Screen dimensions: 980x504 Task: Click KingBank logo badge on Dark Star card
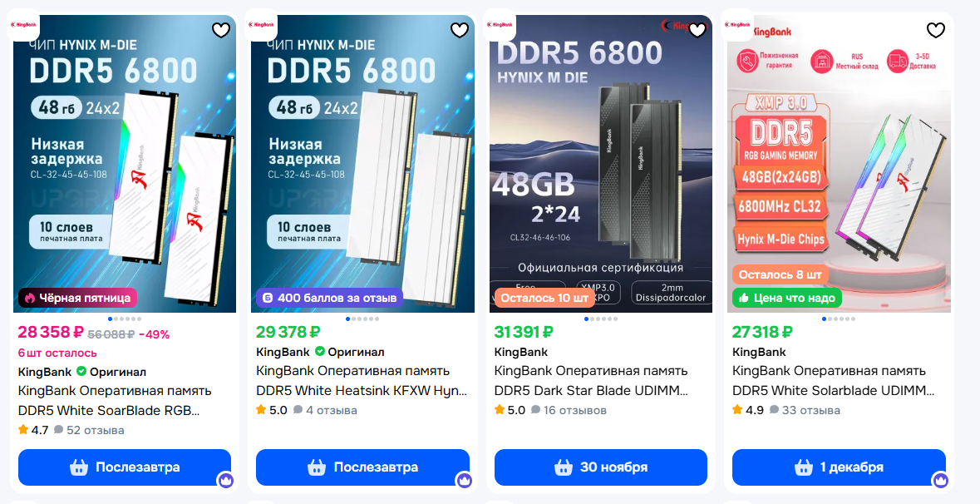tap(500, 25)
